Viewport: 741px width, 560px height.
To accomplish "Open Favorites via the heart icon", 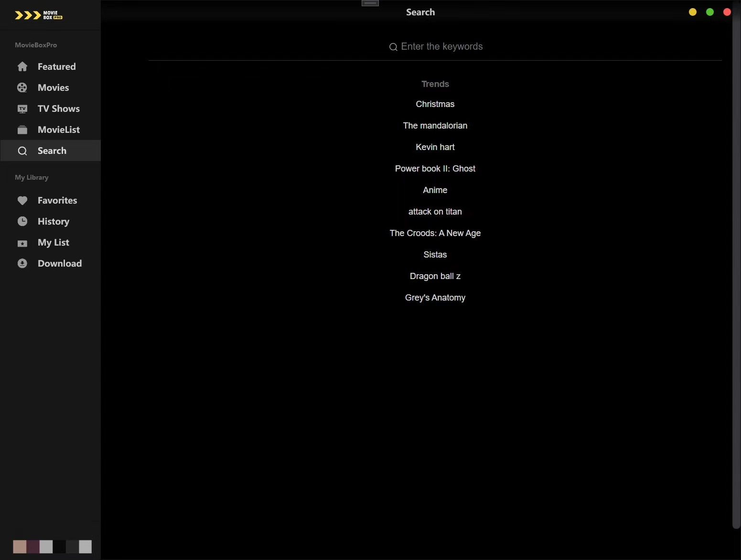I will [x=22, y=200].
